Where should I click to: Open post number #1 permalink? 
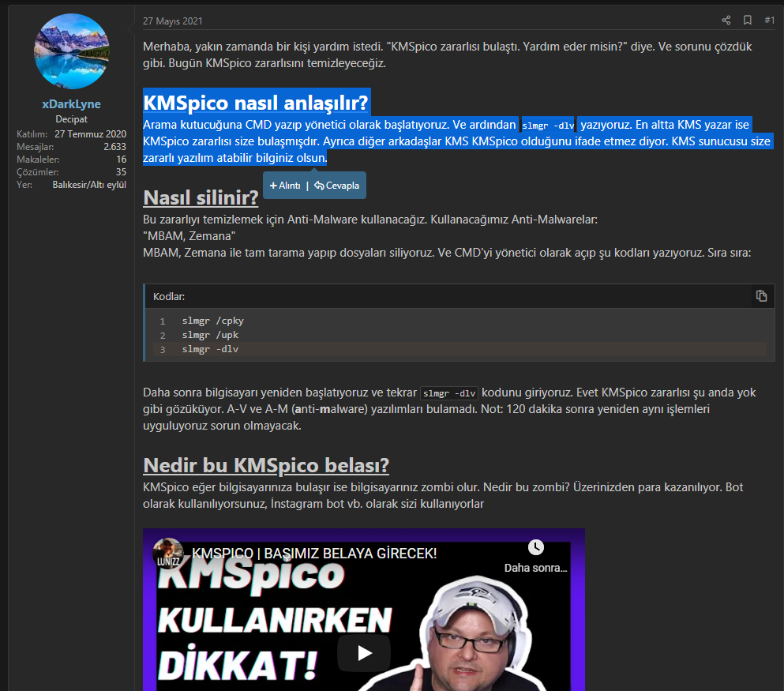coord(769,20)
